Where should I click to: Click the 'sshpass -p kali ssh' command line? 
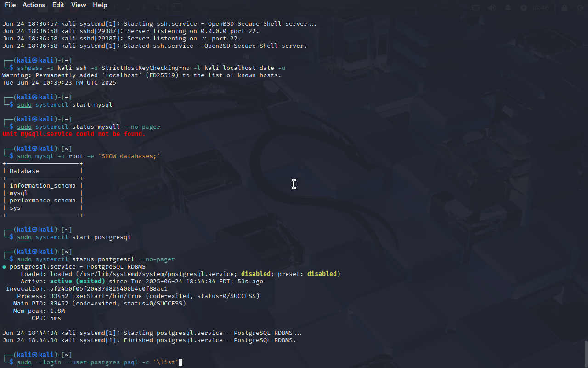(x=151, y=68)
